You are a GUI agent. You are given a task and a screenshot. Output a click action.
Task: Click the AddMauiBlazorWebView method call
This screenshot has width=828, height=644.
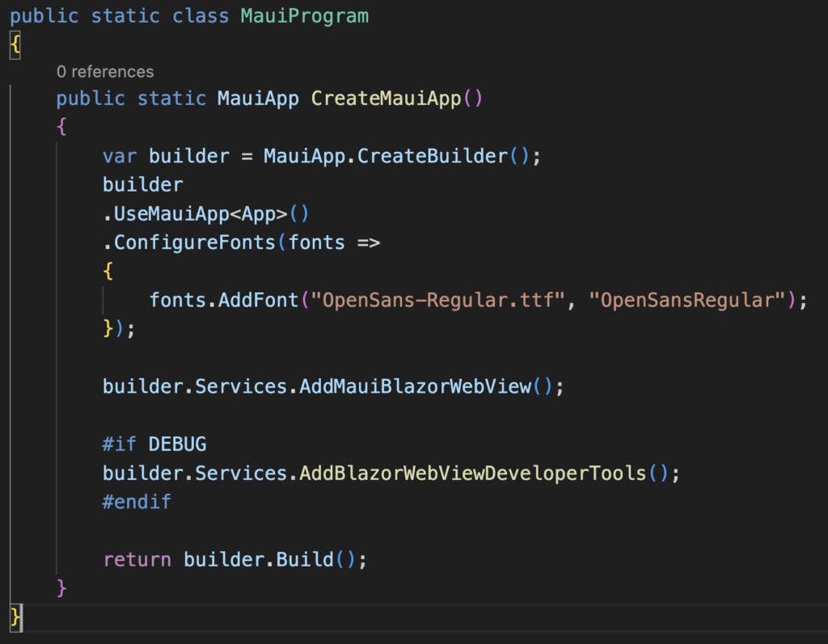pos(415,386)
